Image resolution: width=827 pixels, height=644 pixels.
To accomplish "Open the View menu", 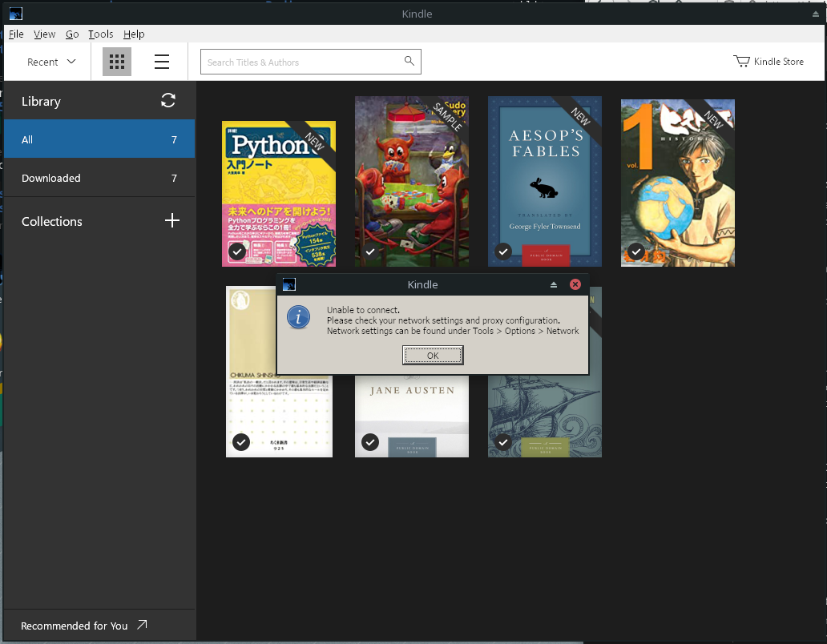I will click(44, 34).
